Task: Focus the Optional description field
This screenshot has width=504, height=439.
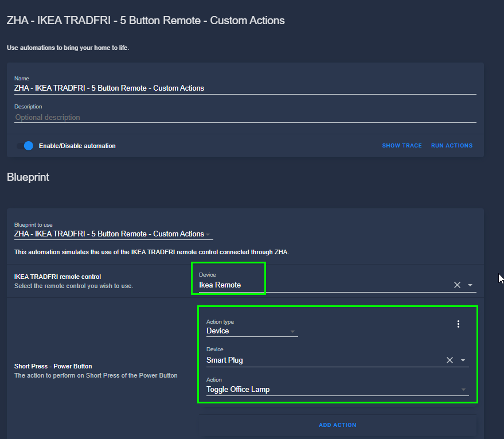Action: tap(245, 118)
